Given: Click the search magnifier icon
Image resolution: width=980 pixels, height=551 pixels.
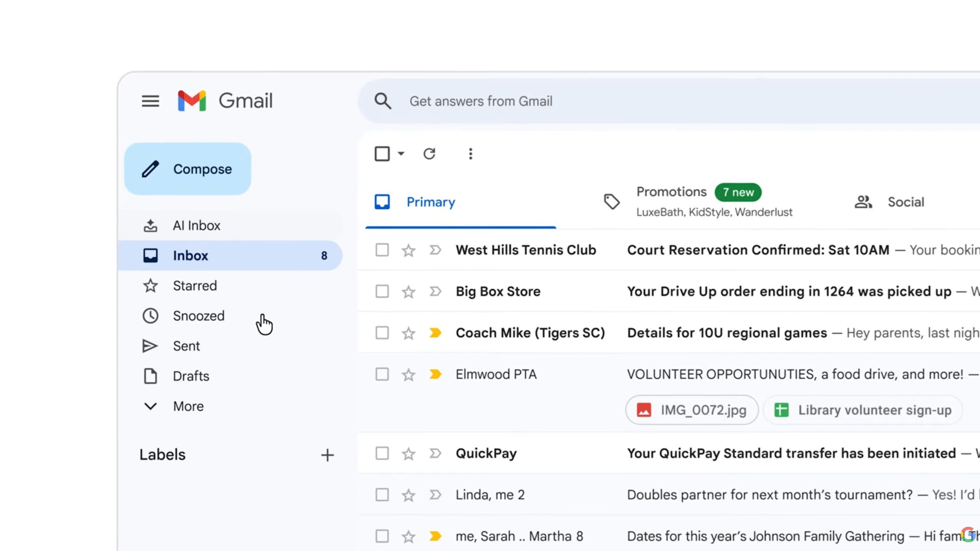Looking at the screenshot, I should click(x=383, y=101).
